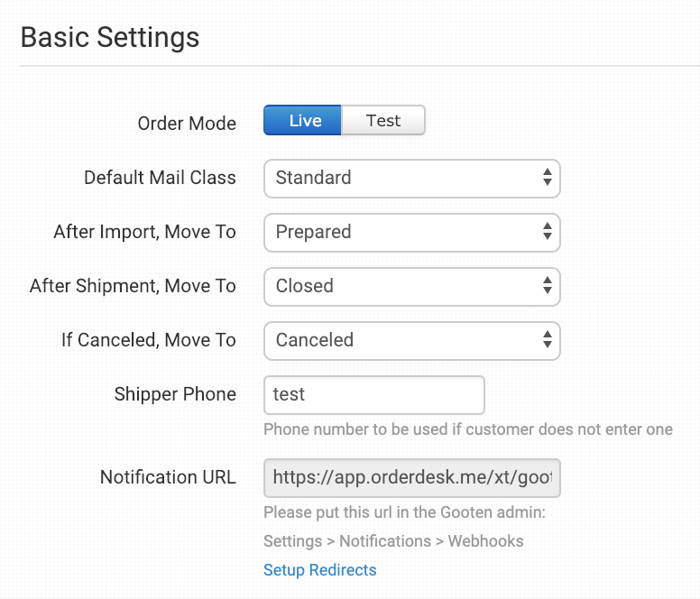Open the Setup Redirects link
Viewport: 700px width, 599px height.
tap(319, 570)
